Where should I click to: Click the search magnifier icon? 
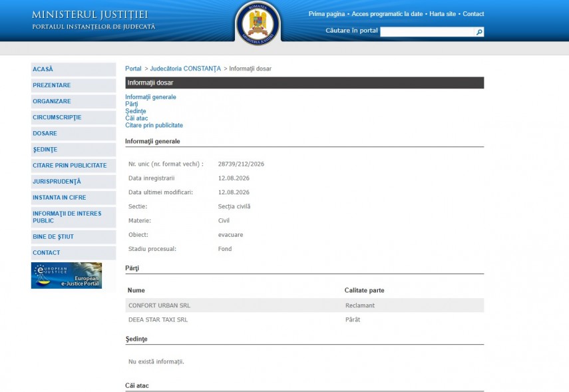point(479,32)
